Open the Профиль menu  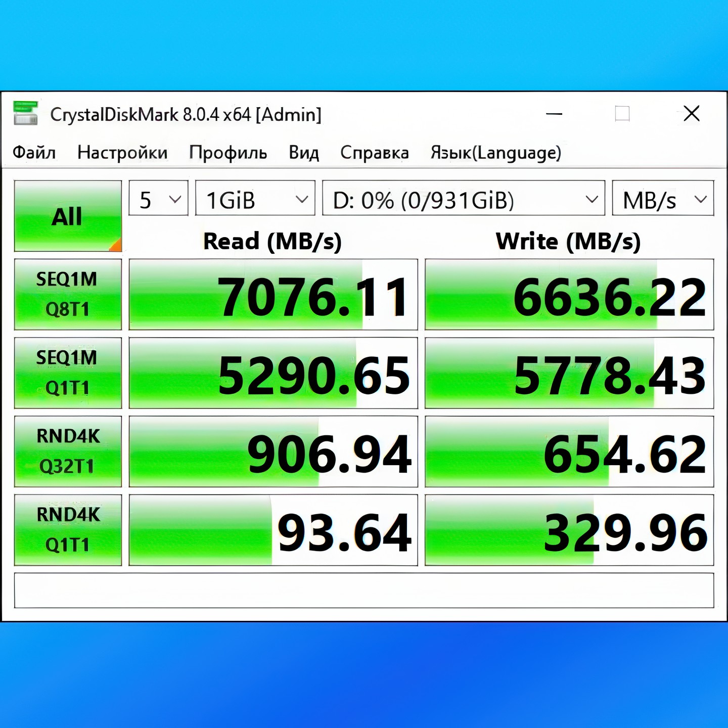[228, 152]
